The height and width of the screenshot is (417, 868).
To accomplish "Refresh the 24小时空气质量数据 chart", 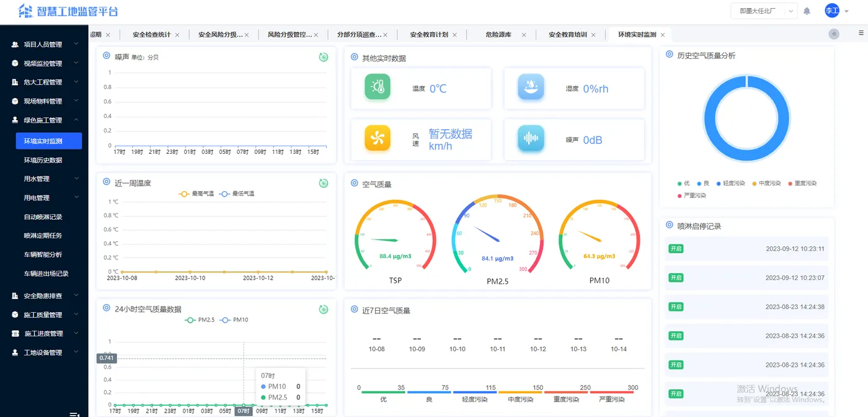I will [x=324, y=309].
